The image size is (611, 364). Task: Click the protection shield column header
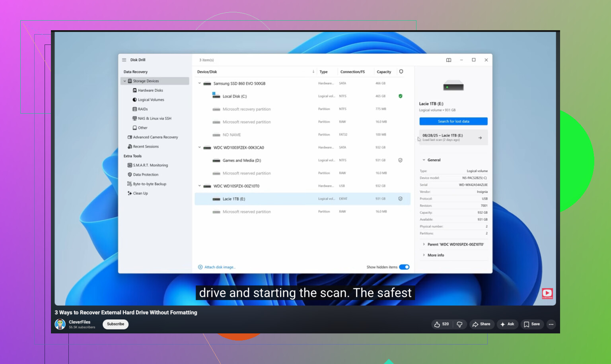coord(401,72)
